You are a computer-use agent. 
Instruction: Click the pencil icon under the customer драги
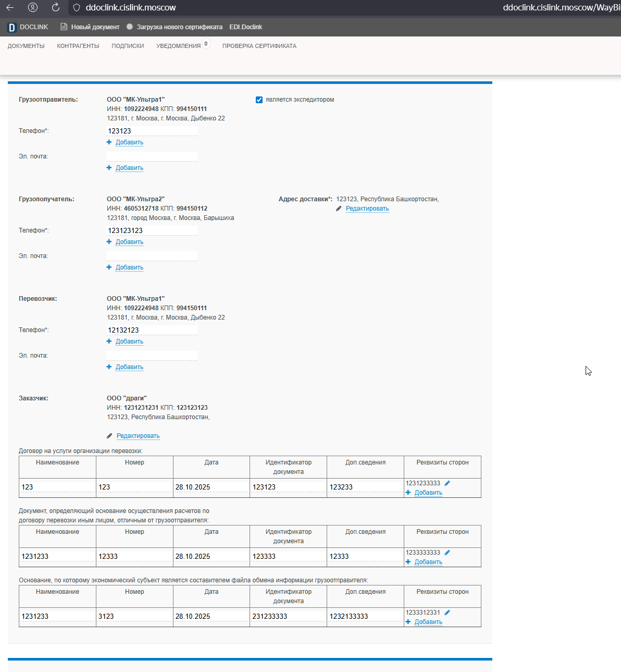[x=109, y=436]
